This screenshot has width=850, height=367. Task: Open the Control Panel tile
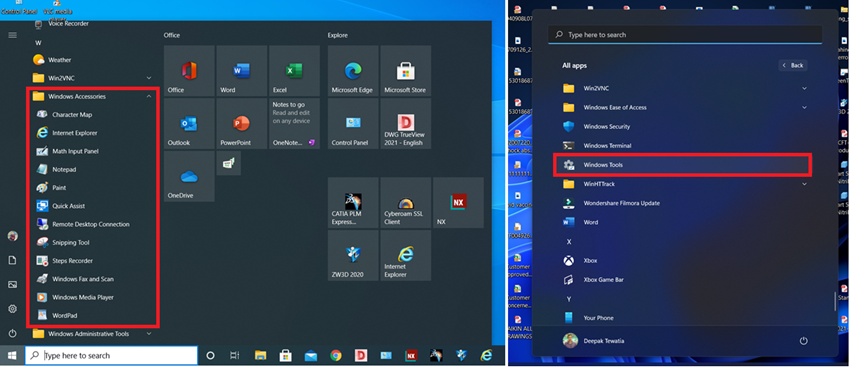353,124
